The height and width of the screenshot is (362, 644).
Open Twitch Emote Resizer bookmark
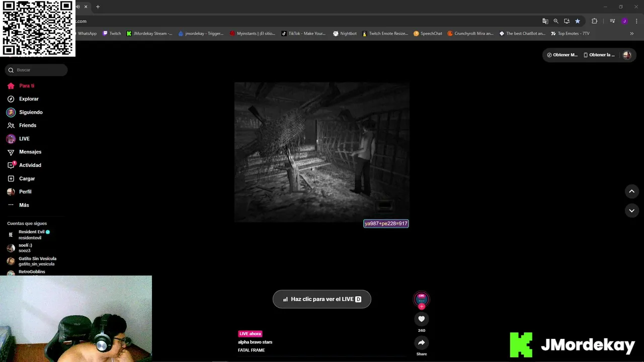[x=385, y=34]
